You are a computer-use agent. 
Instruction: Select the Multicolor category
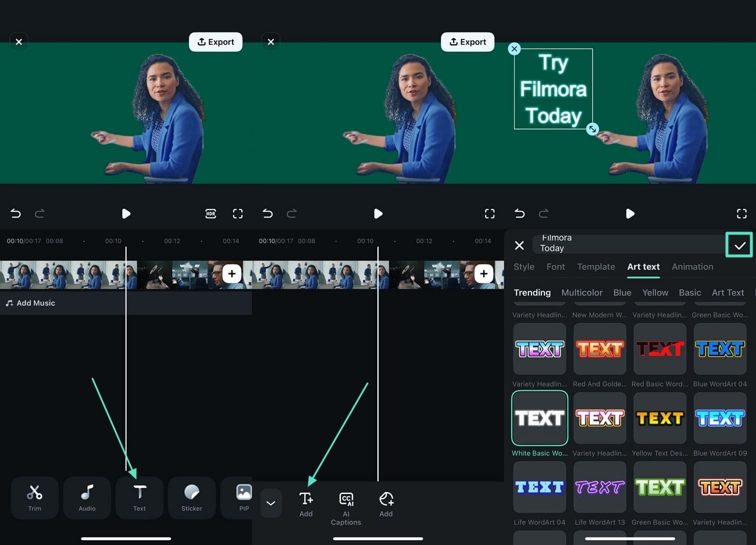coord(582,293)
